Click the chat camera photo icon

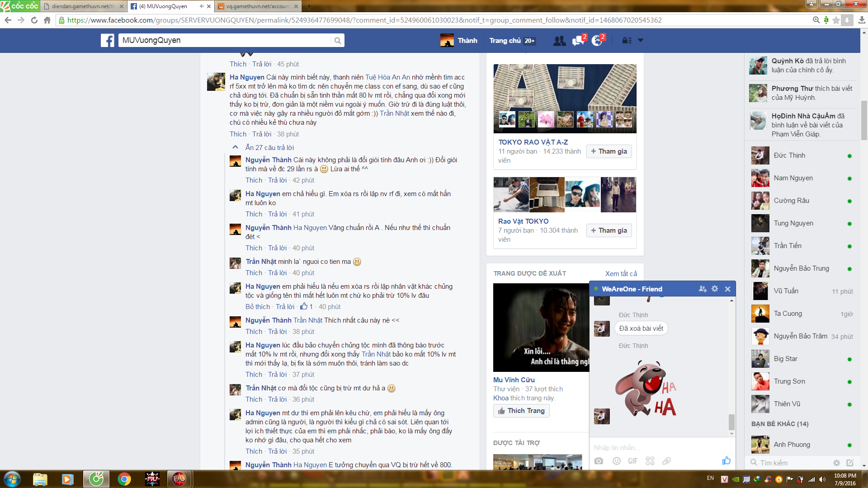coord(599,461)
